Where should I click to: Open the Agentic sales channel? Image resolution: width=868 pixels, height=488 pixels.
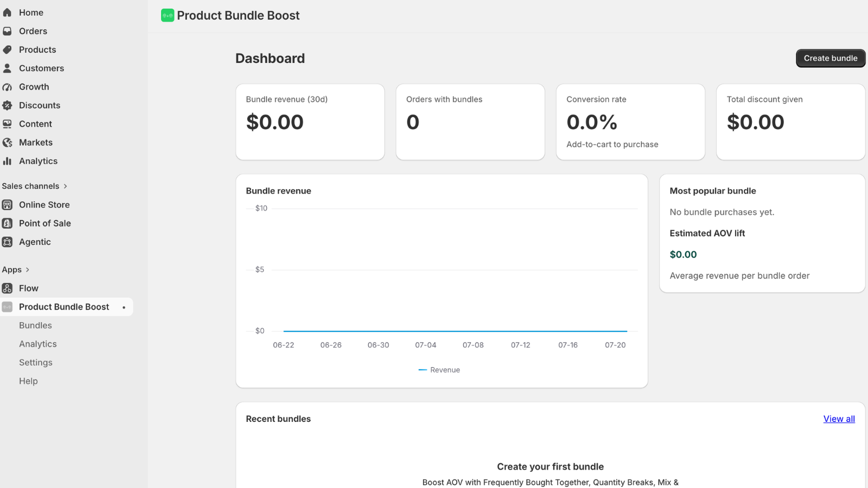[x=35, y=242]
